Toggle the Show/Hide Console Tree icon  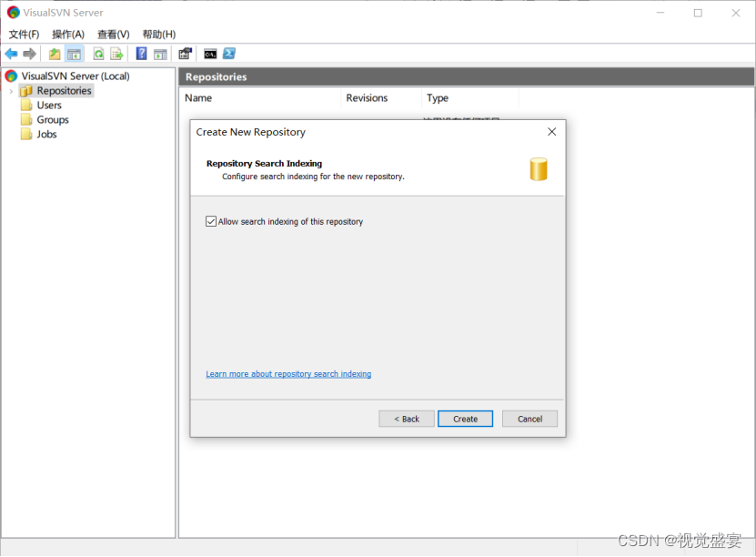click(74, 54)
